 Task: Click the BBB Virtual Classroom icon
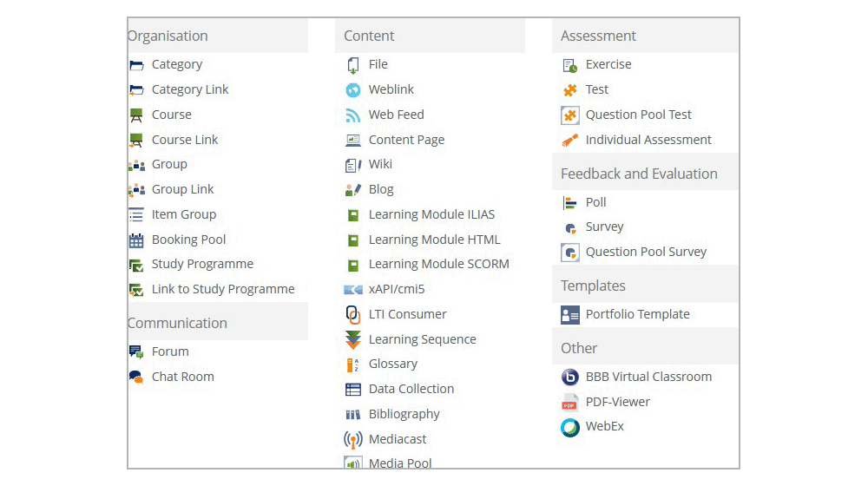[569, 377]
